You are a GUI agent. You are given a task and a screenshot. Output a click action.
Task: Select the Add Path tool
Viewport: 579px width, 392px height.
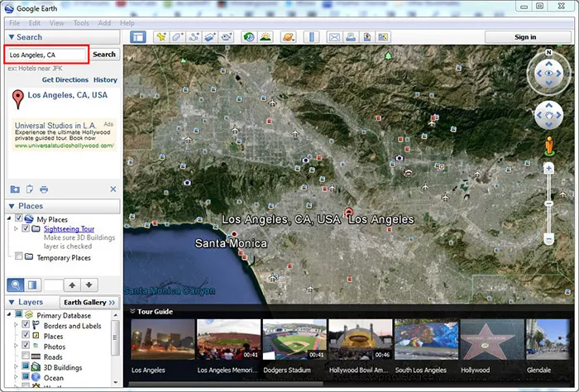(x=194, y=37)
